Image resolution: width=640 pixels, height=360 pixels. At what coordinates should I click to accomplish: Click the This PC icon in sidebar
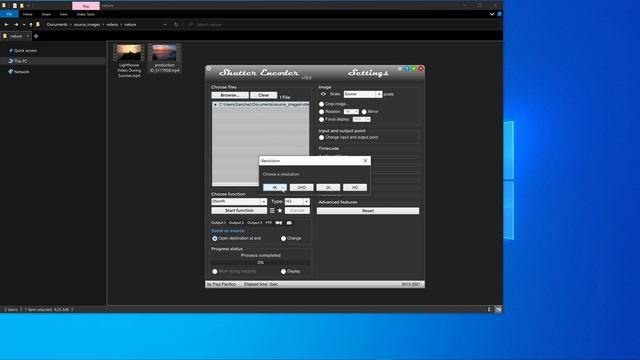(x=11, y=61)
